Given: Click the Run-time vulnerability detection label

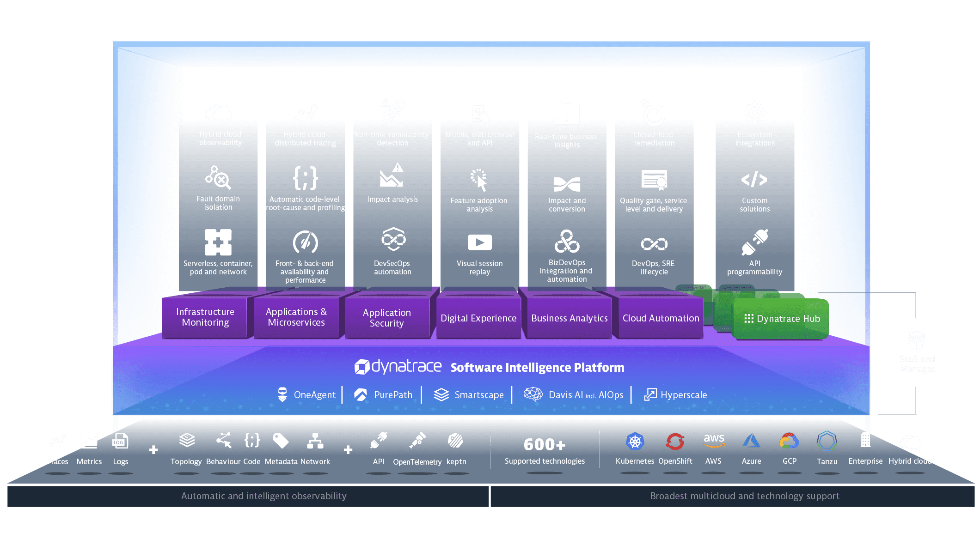Looking at the screenshot, I should point(392,139).
